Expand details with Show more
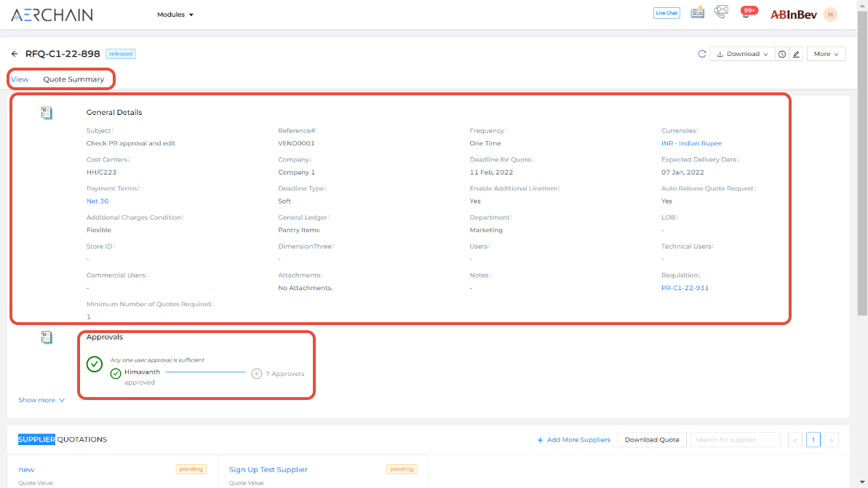Screen dimensions: 868x488 pyautogui.click(x=41, y=400)
